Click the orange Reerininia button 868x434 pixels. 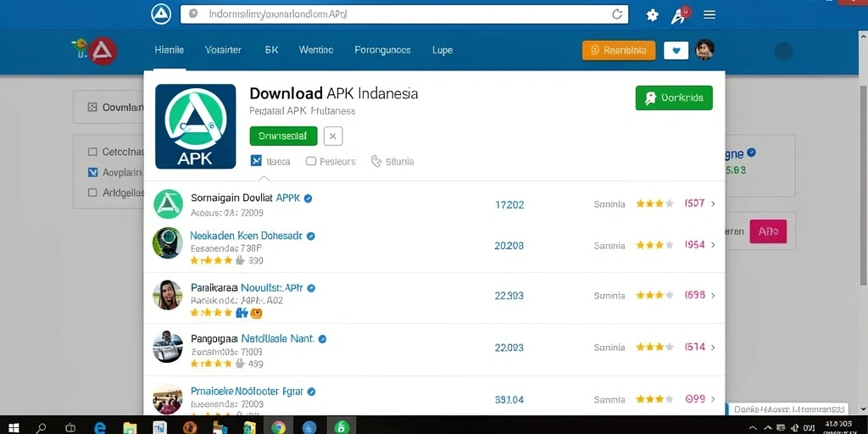coord(619,50)
